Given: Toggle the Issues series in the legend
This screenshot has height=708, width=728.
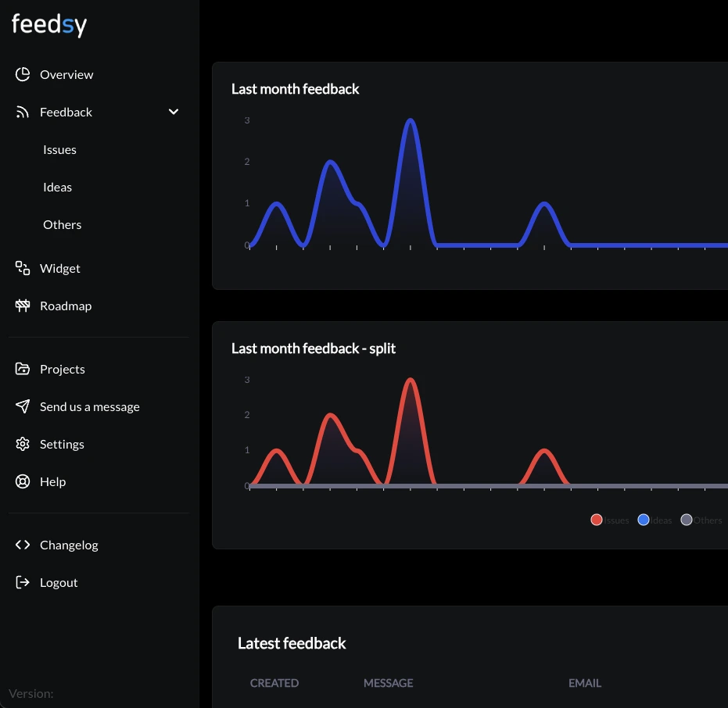Looking at the screenshot, I should [597, 520].
